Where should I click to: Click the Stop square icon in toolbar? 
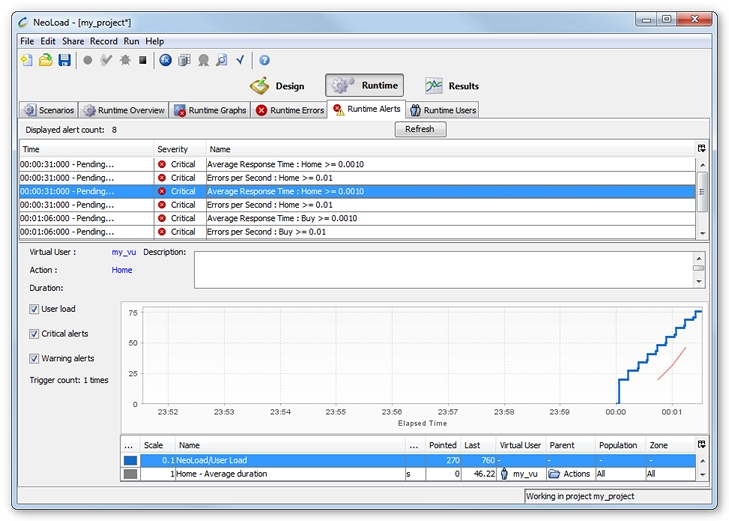tap(143, 60)
